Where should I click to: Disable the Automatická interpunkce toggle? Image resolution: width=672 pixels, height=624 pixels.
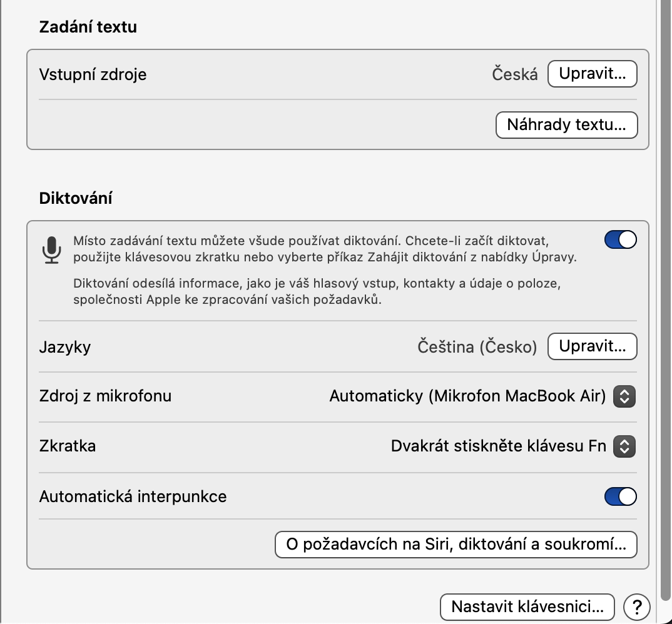(x=620, y=496)
